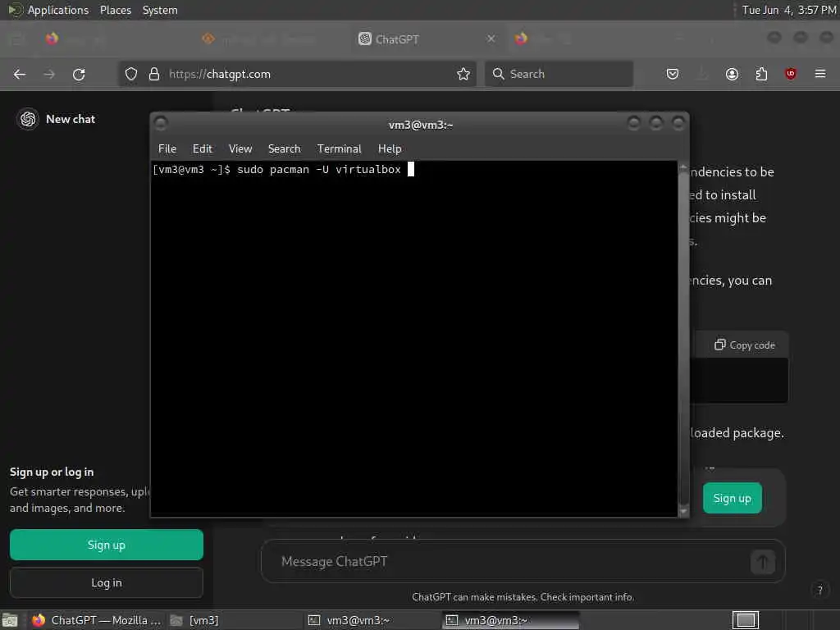Click the Firefox Search box

point(559,74)
